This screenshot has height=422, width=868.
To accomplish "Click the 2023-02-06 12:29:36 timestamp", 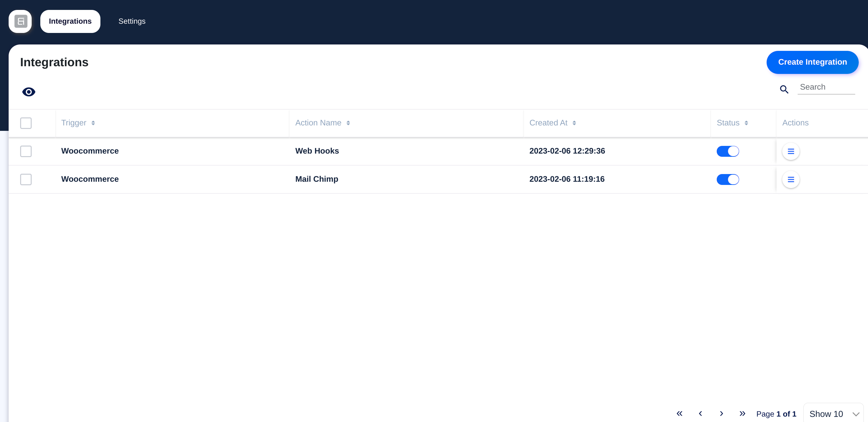I will click(x=567, y=151).
